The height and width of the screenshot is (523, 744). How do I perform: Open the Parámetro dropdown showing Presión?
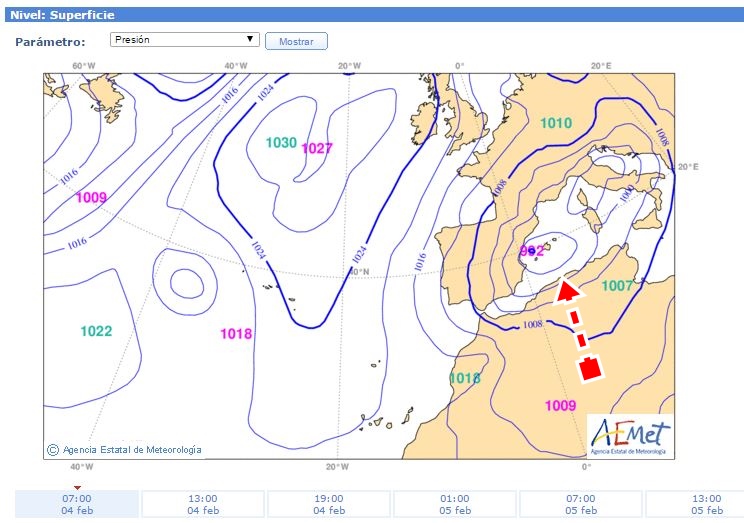coord(184,40)
